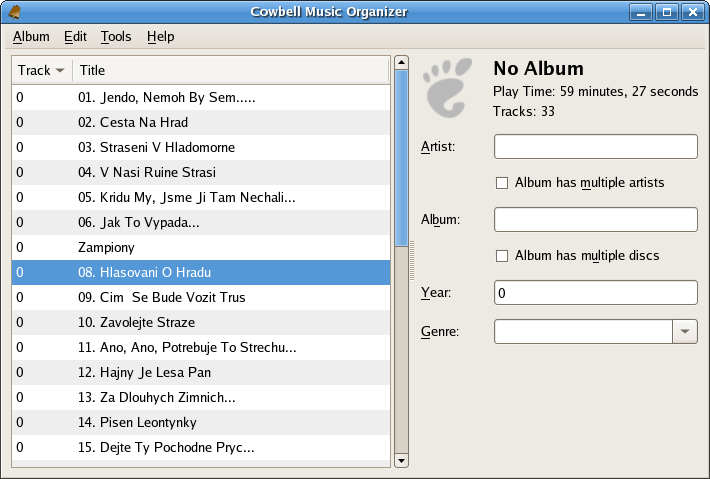Click the pane divider grip handle
710x479 pixels.
(412, 261)
